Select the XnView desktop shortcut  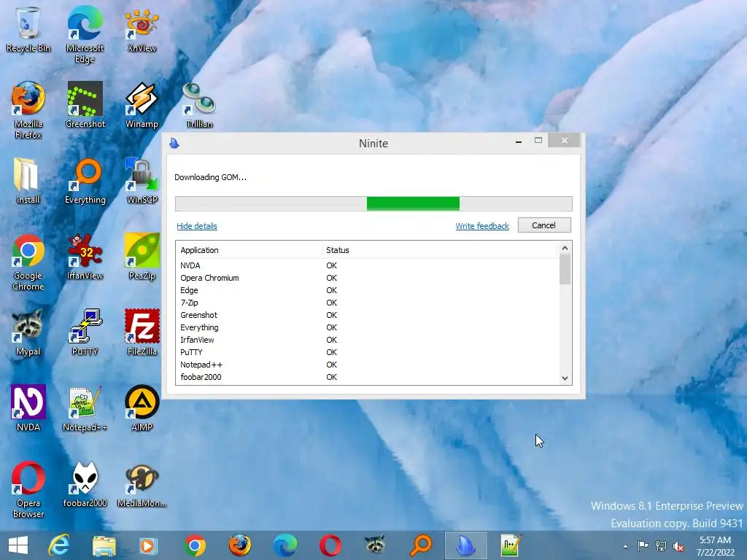(142, 29)
